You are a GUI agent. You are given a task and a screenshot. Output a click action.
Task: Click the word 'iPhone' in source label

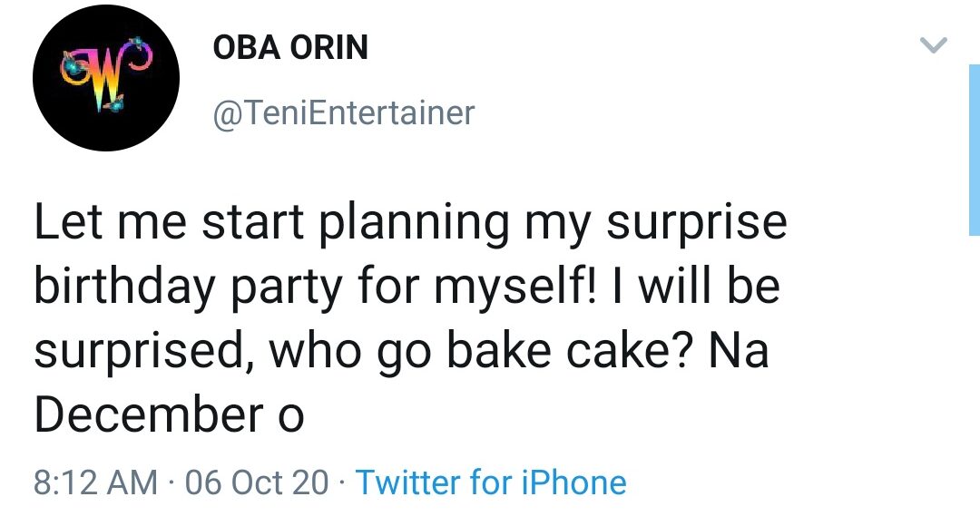(572, 482)
